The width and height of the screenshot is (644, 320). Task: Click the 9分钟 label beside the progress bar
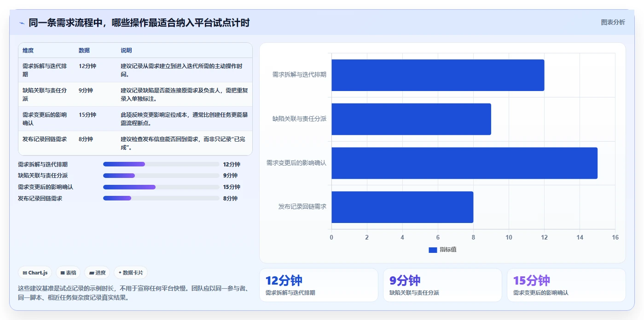(x=230, y=176)
